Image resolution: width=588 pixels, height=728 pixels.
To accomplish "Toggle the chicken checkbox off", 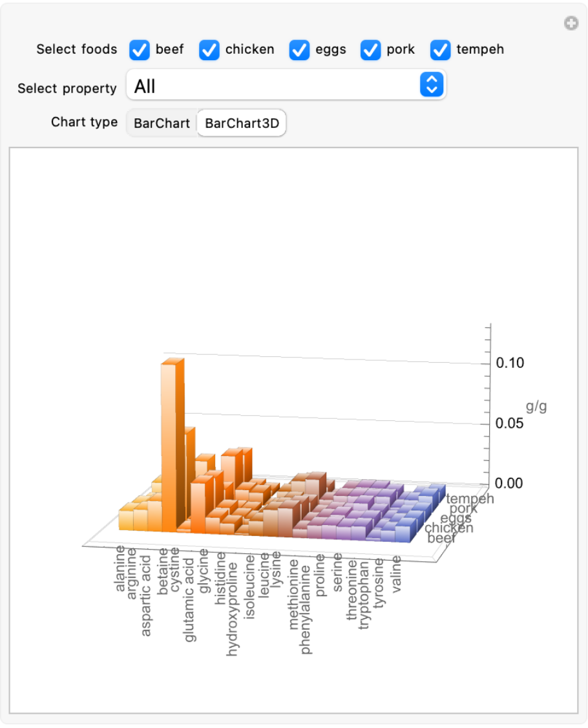I will tap(209, 50).
